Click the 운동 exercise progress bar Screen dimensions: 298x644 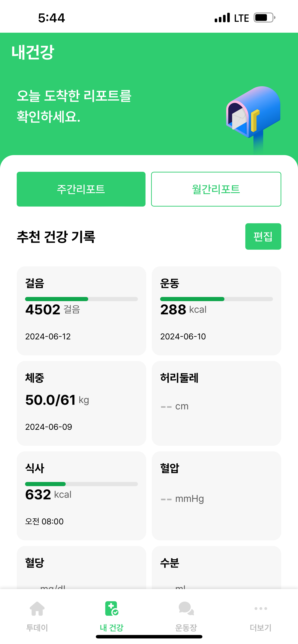point(217,299)
